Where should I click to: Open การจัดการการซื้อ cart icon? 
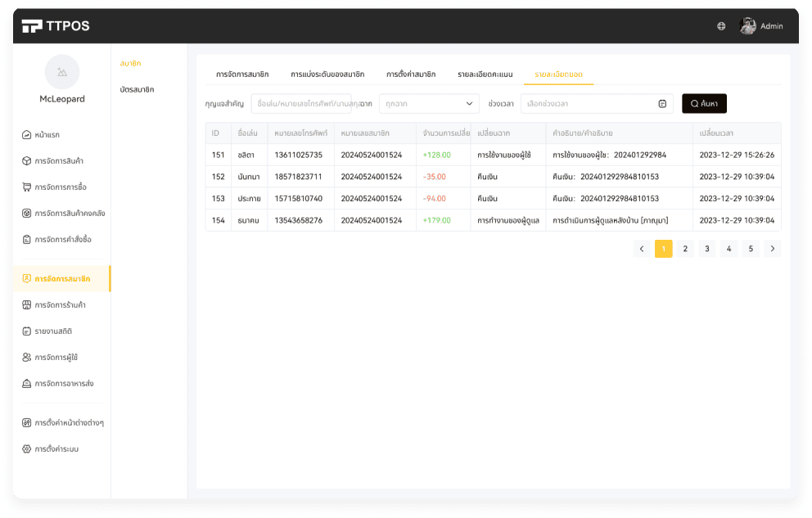click(x=26, y=187)
